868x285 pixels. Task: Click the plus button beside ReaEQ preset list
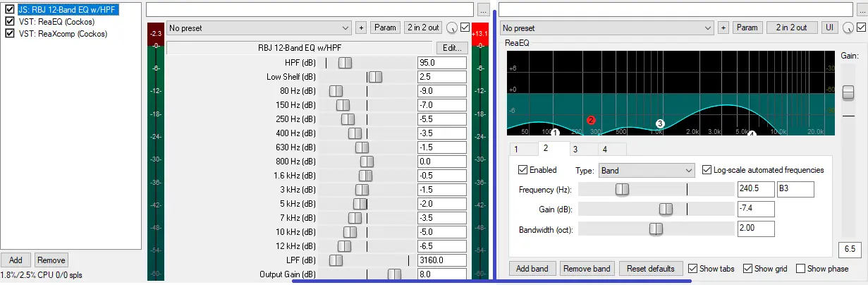point(723,28)
